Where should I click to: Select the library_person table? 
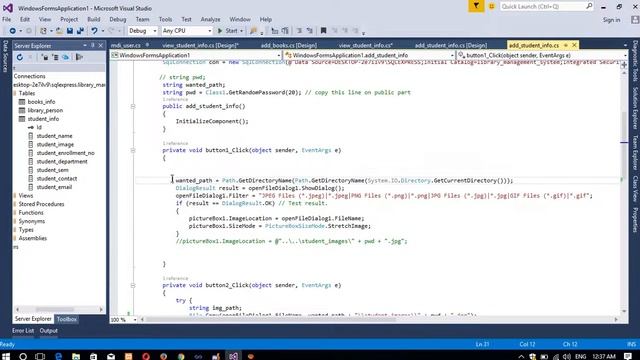click(45, 110)
